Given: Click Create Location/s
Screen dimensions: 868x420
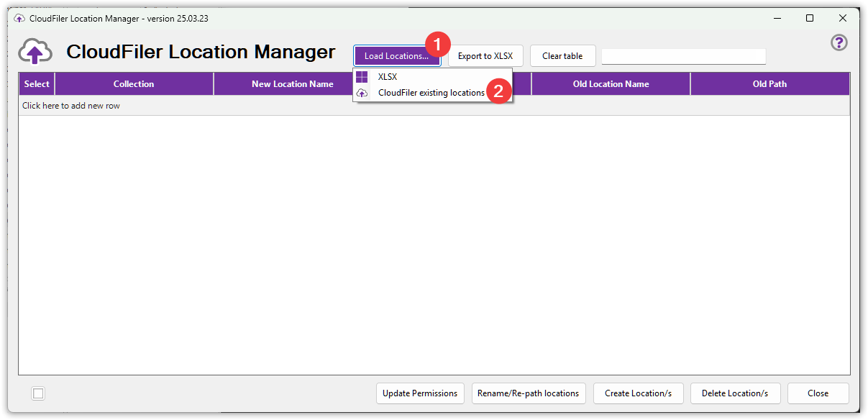Looking at the screenshot, I should coord(638,393).
